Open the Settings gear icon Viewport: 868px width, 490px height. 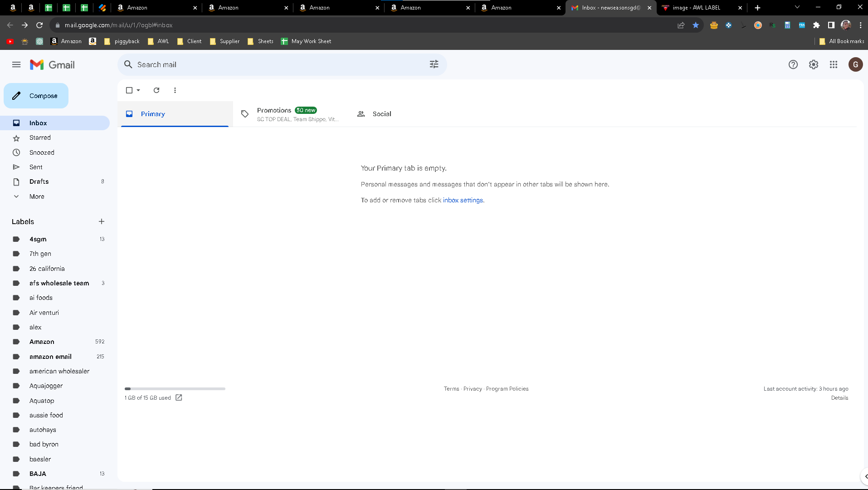(813, 64)
